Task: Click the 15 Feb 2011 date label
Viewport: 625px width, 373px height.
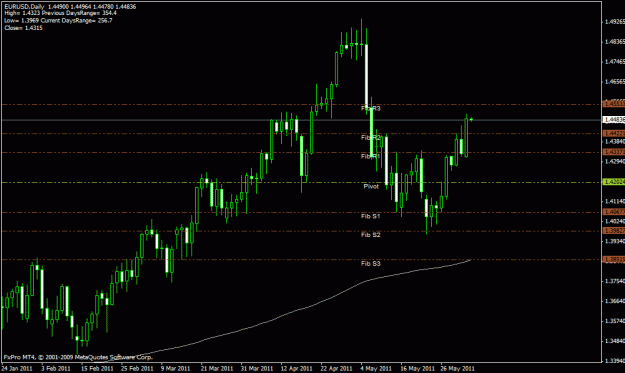Action: tap(97, 369)
